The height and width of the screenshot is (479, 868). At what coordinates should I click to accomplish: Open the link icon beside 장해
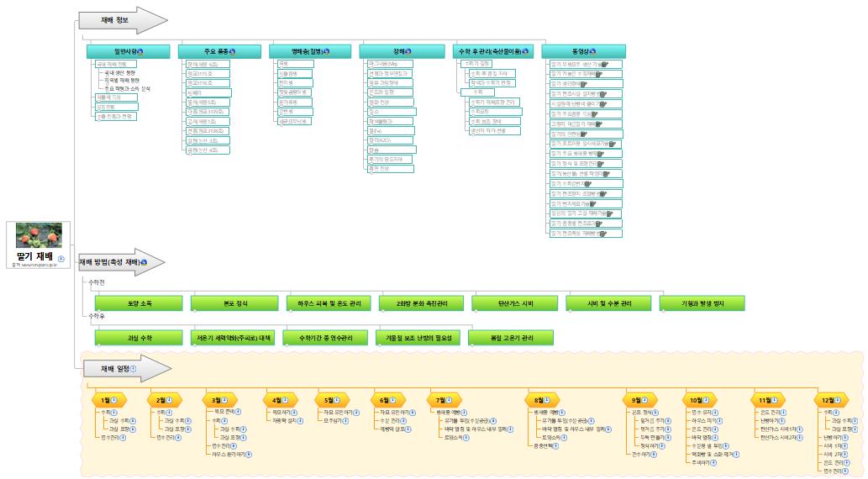pos(408,51)
